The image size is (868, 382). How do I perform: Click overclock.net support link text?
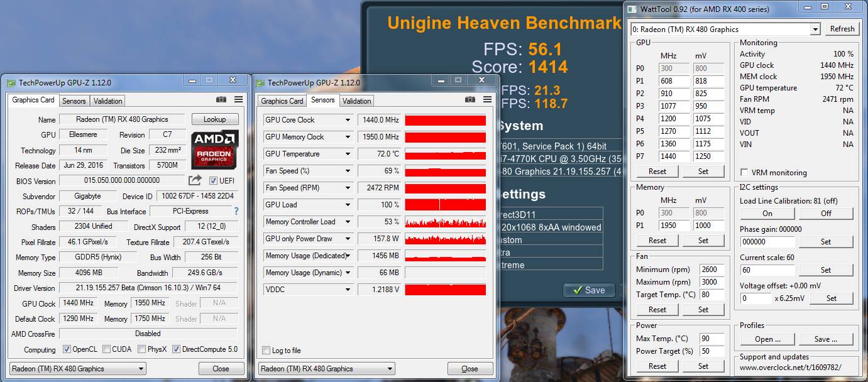point(790,368)
